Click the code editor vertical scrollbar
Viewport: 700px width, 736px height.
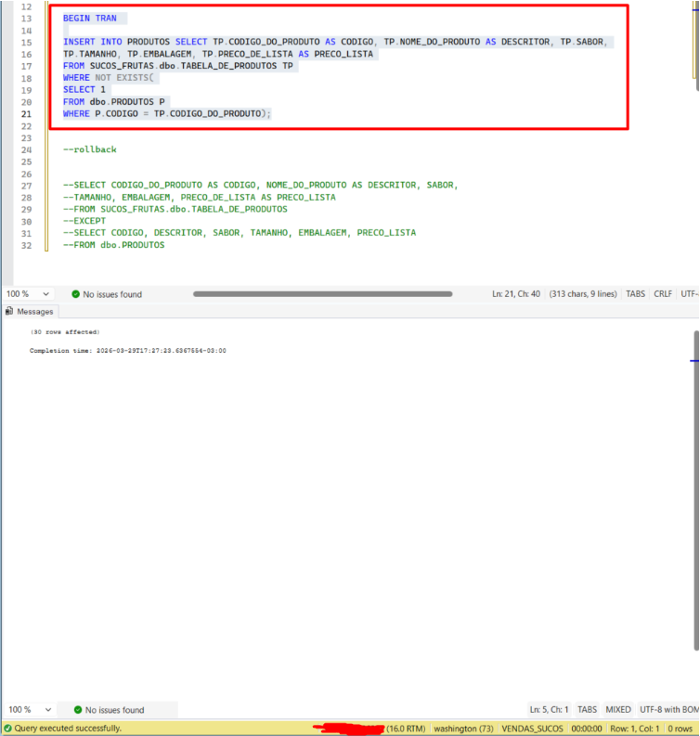pyautogui.click(x=696, y=47)
